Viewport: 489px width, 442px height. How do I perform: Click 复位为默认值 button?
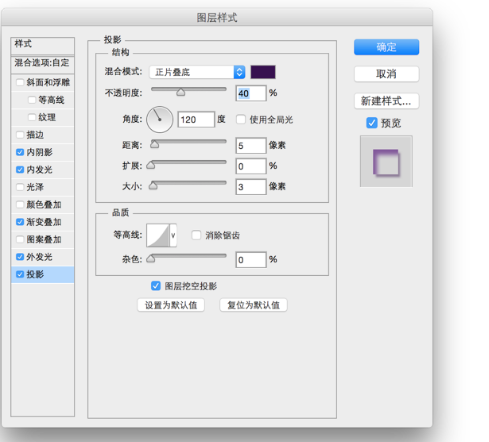click(253, 305)
